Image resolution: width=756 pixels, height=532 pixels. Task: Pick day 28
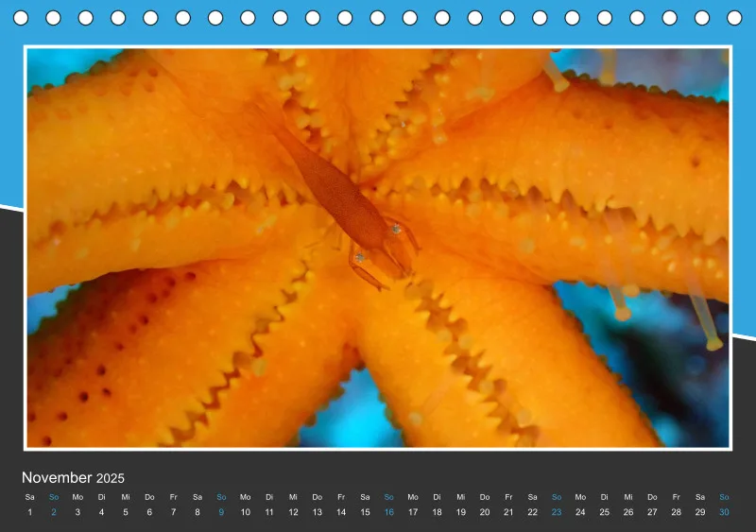pyautogui.click(x=676, y=512)
